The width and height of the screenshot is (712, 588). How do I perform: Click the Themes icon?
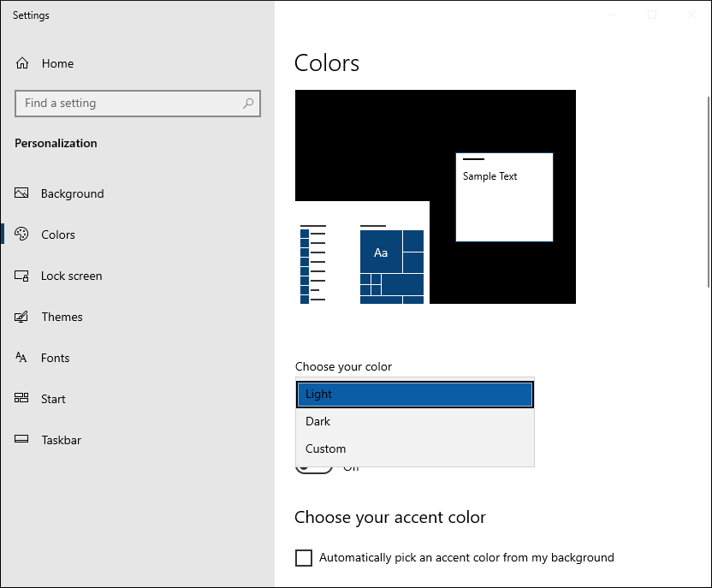point(22,317)
